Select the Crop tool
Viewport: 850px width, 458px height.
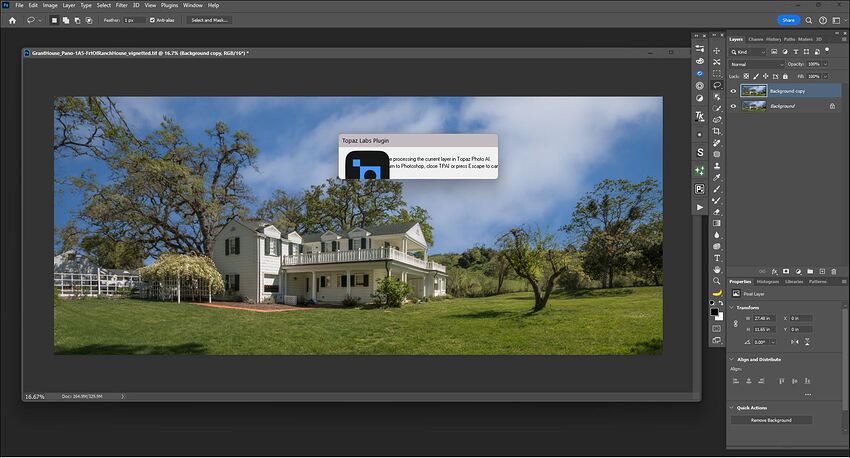coord(717,131)
